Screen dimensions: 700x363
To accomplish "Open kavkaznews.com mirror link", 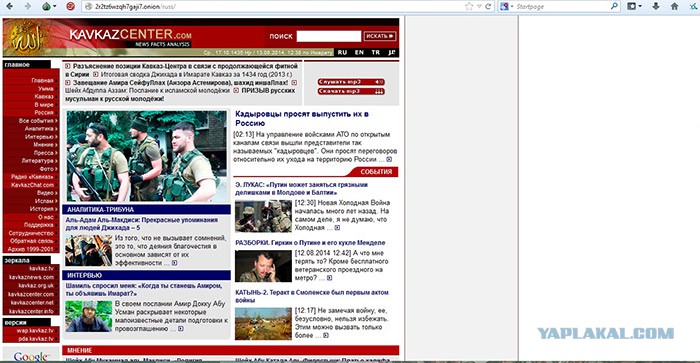I will click(x=31, y=277).
